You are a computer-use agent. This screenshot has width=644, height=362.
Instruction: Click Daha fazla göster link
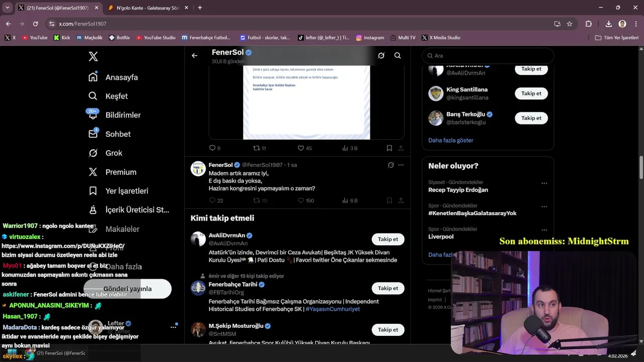[451, 140]
